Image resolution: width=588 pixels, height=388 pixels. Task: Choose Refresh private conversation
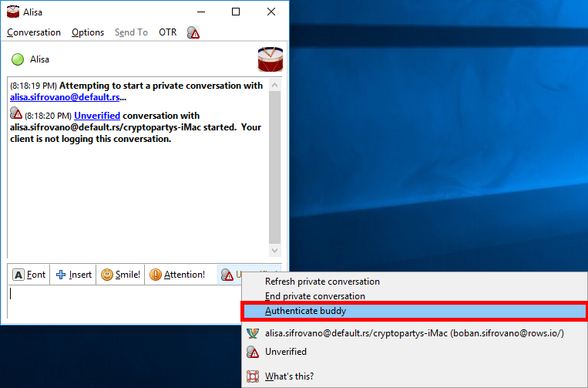415,282
